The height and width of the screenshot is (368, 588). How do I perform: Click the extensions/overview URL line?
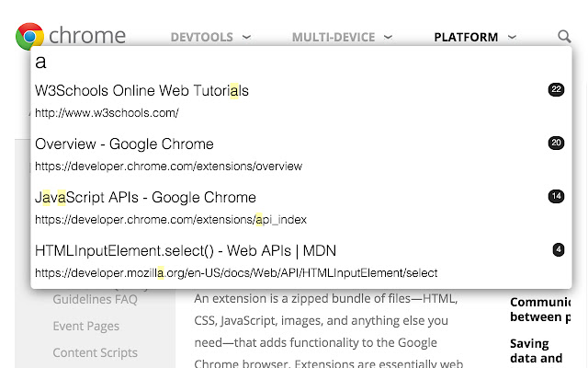point(168,166)
